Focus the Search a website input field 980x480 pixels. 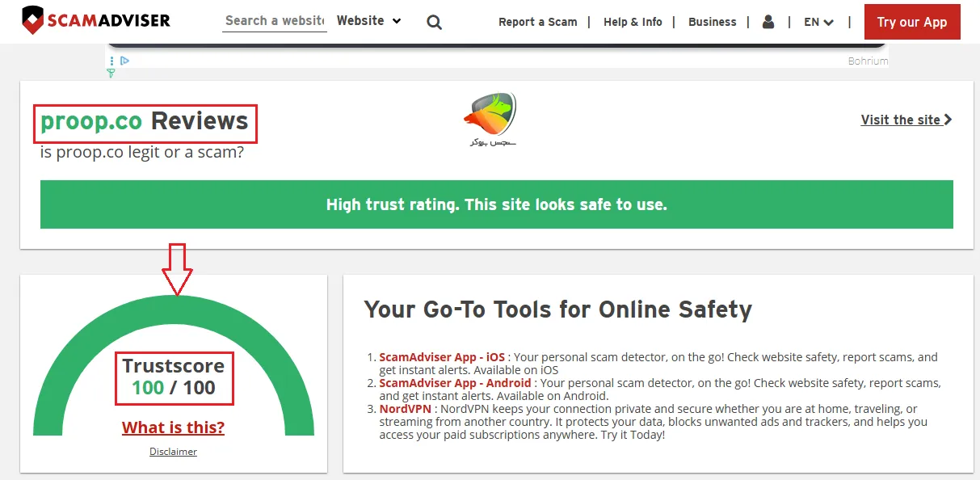coord(274,21)
